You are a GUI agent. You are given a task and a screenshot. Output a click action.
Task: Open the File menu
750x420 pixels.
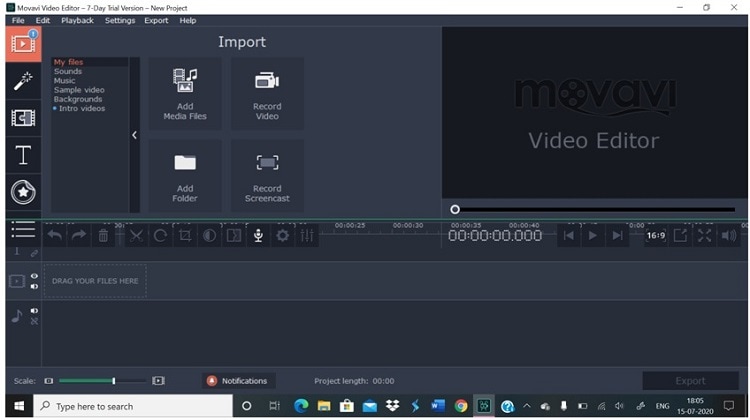tap(18, 21)
